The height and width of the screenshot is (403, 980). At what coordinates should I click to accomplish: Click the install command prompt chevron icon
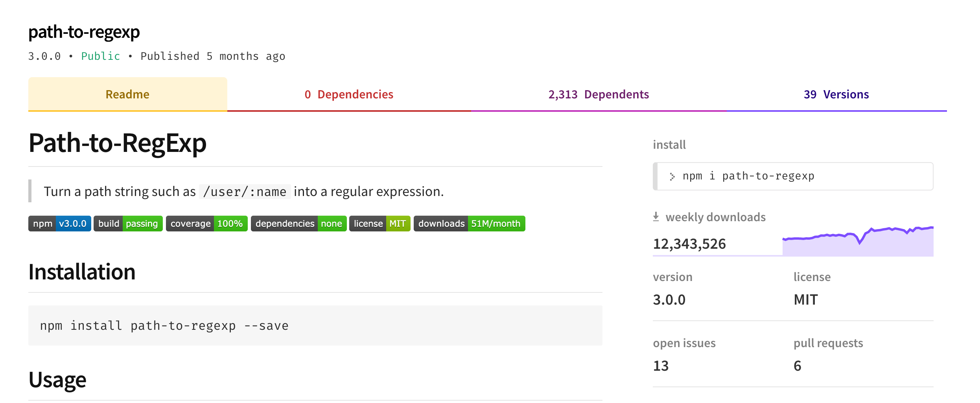point(672,176)
